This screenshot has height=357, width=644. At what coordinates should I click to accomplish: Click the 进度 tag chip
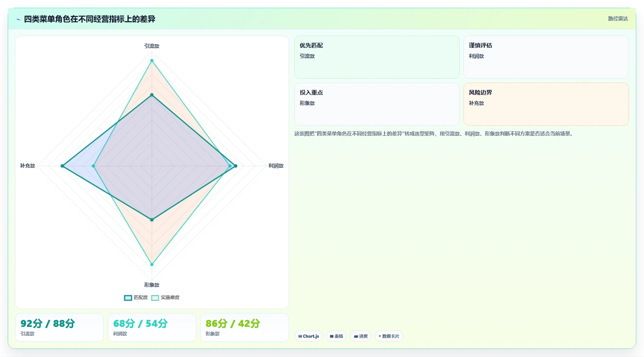(x=361, y=336)
